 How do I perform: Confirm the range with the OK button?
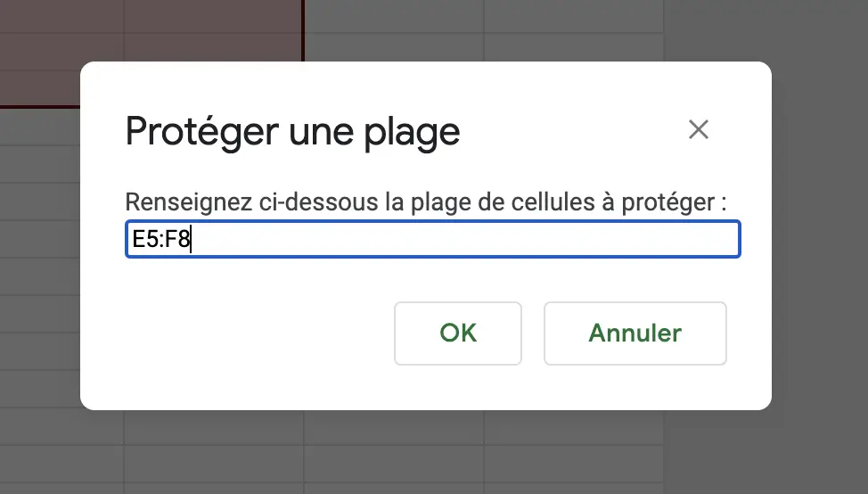pyautogui.click(x=458, y=333)
